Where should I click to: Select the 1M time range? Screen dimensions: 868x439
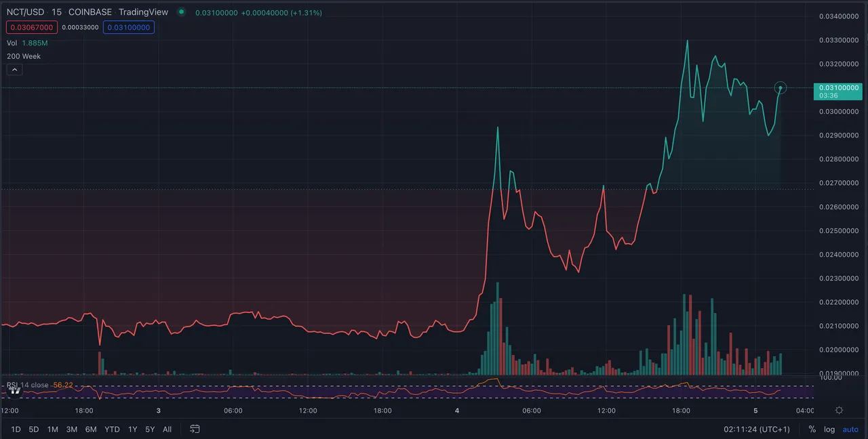pos(52,429)
